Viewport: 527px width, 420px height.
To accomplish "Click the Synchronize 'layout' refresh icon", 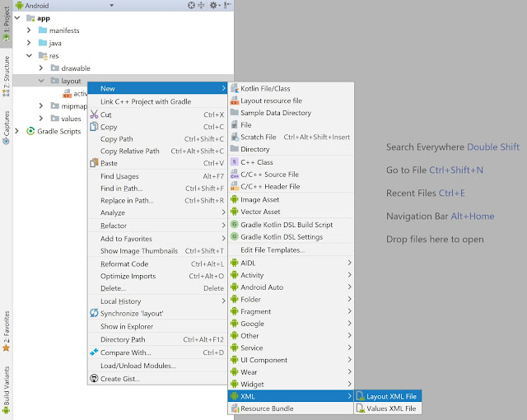I will point(94,313).
